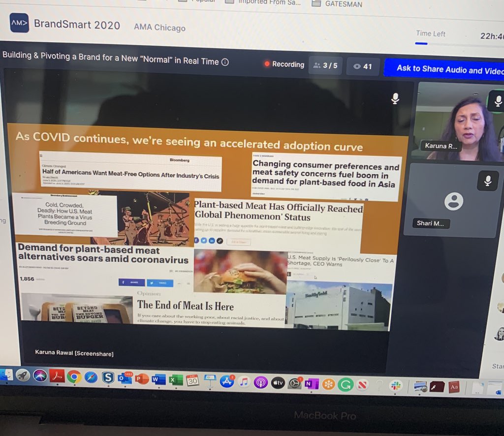Click the AM logo beside BrandSmart 2020
Screen dimensions: 504x436
[x=19, y=23]
